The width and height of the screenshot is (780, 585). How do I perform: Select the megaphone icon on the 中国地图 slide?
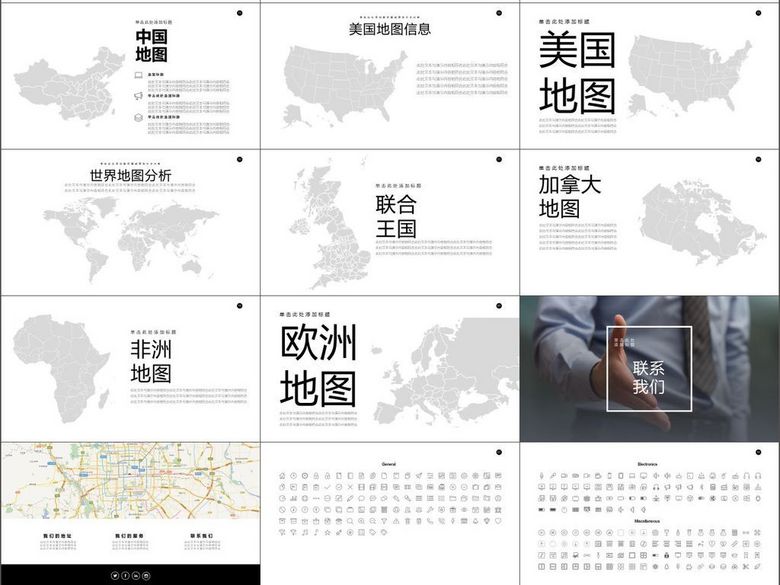click(138, 96)
